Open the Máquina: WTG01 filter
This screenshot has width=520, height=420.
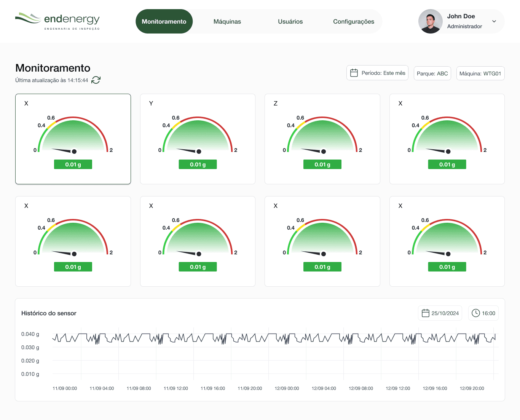(480, 73)
